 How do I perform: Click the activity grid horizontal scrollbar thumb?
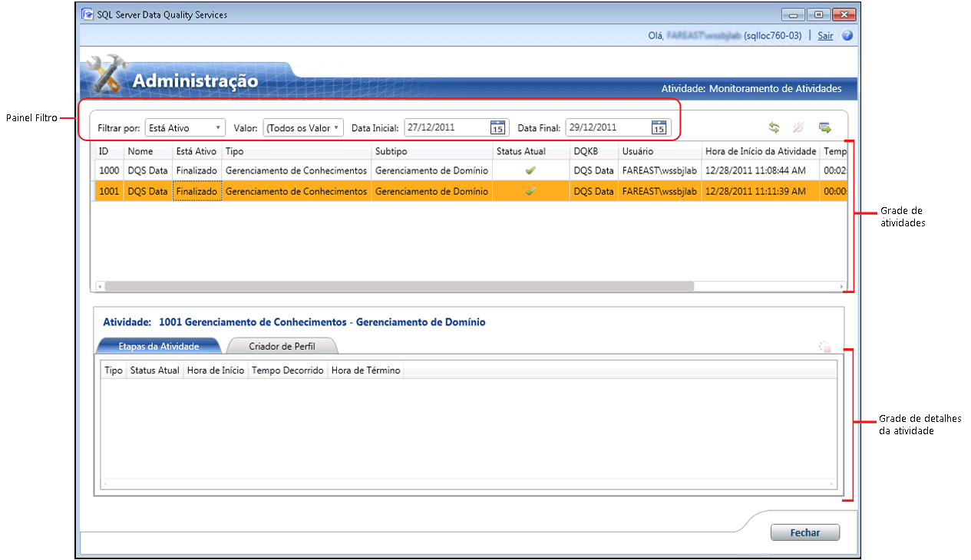click(399, 286)
